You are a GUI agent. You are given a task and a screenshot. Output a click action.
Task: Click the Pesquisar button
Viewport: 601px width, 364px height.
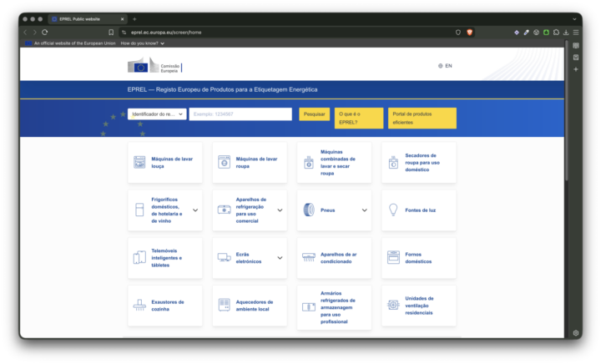[x=315, y=114]
